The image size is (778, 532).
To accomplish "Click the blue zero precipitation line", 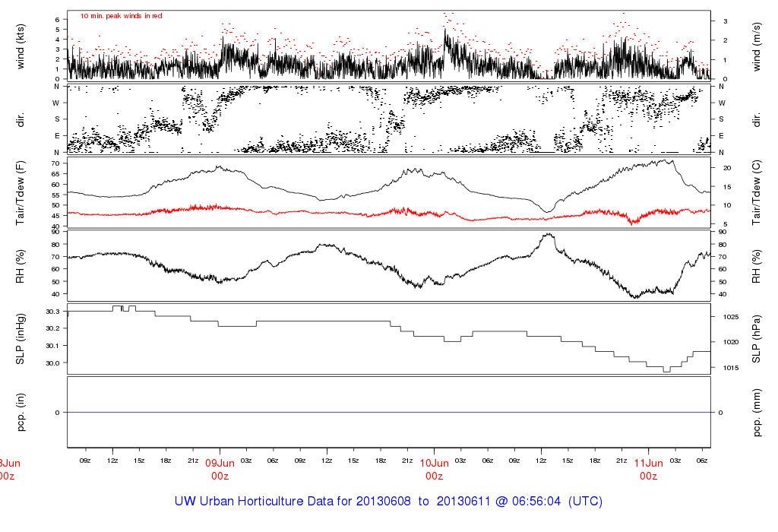I will (388, 412).
